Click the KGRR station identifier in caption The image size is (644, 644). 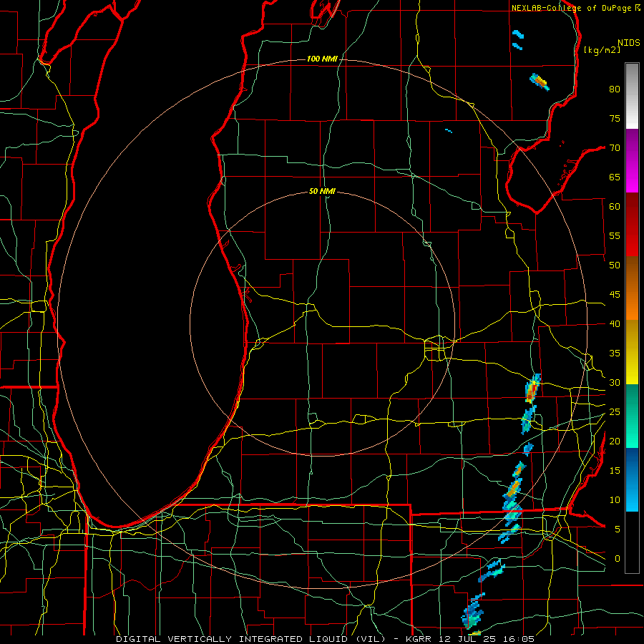(x=421, y=639)
